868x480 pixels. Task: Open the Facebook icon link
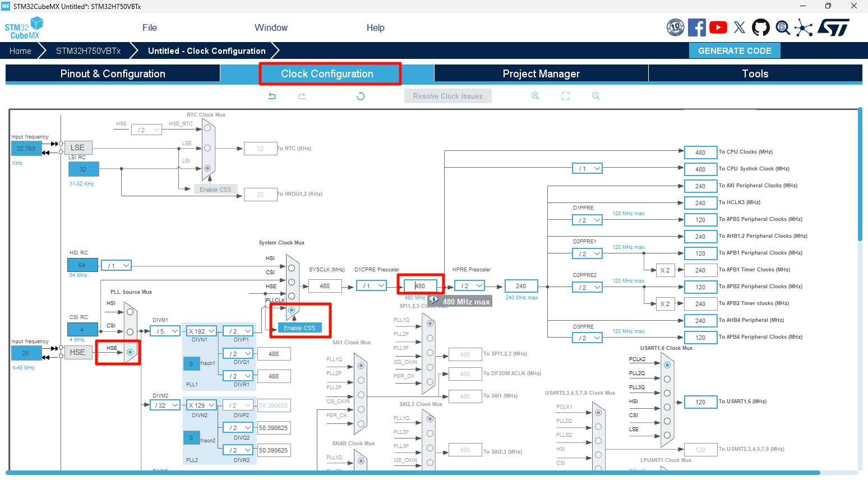point(697,27)
